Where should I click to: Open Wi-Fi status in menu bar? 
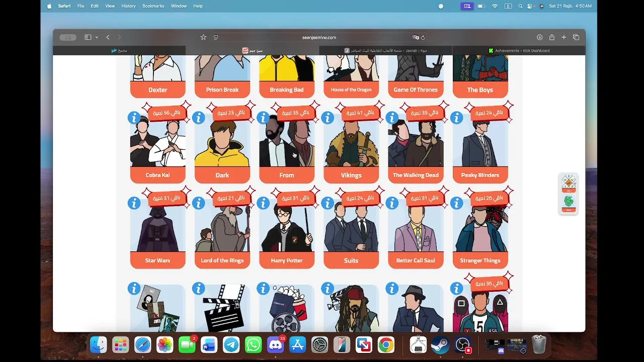tap(495, 6)
